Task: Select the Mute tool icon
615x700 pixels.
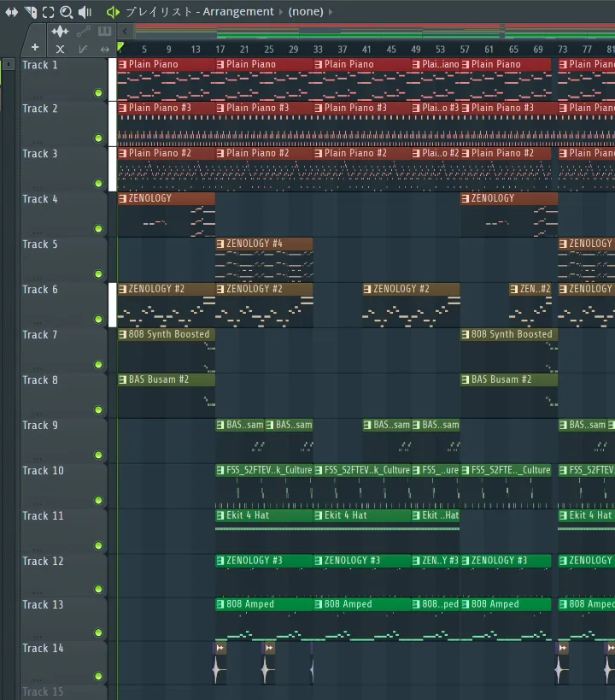Action: (31, 12)
